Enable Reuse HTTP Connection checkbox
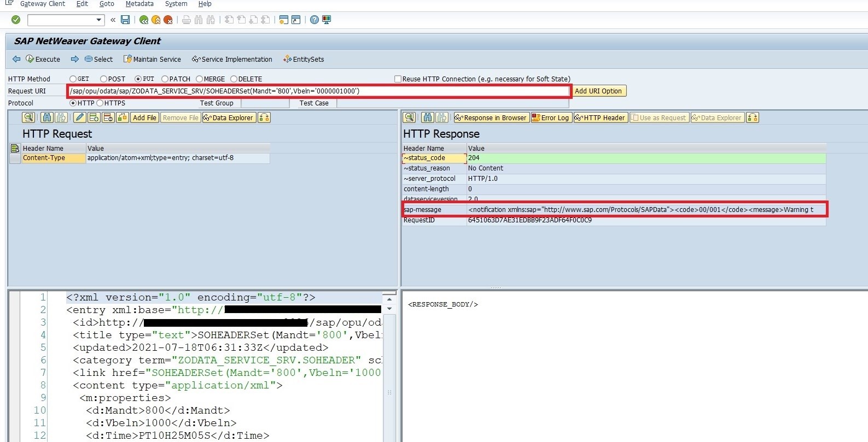The width and height of the screenshot is (868, 442). 398,79
